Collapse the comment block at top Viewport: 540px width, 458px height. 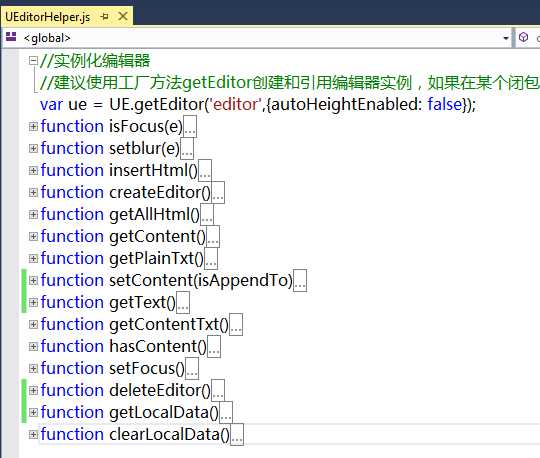[33, 61]
